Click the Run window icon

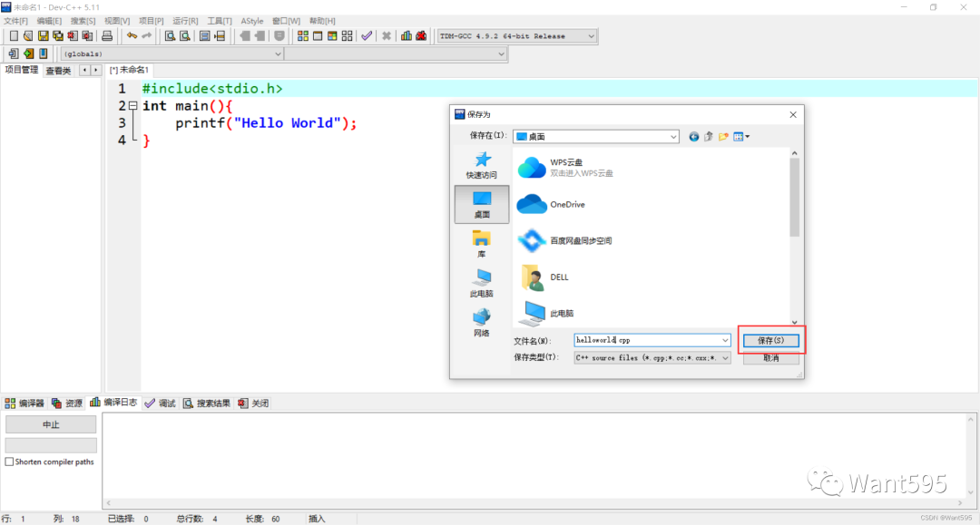318,36
